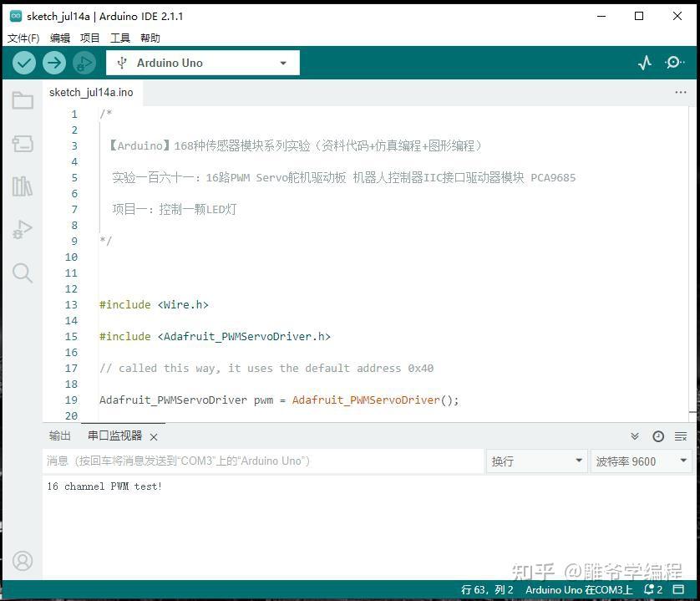Open the Arduino Uno board selector dropdown
Screen dimensions: 700x601
point(203,63)
